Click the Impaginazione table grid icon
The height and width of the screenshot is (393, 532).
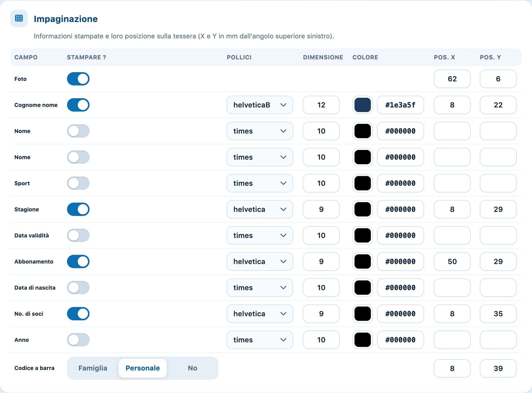[x=19, y=18]
